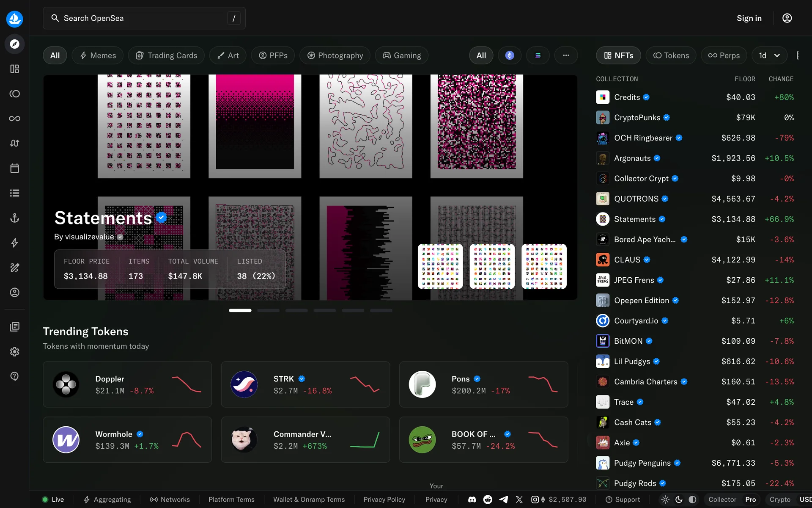Open the Reddit link in footer
The height and width of the screenshot is (508, 812).
[488, 500]
